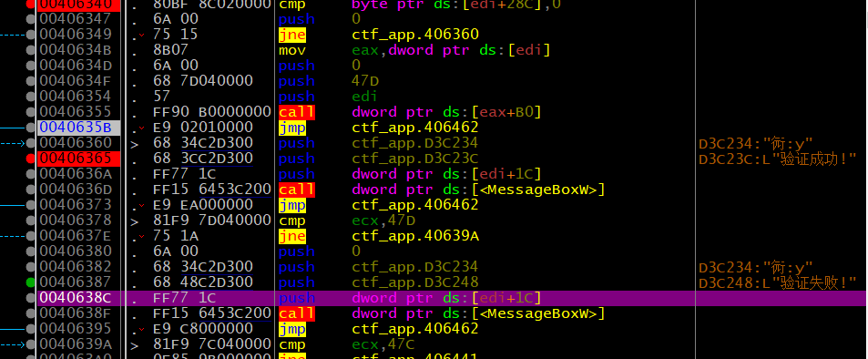Click bytes 68 48C2D300 in the bytes column
This screenshot has height=359, width=868.
click(x=203, y=282)
